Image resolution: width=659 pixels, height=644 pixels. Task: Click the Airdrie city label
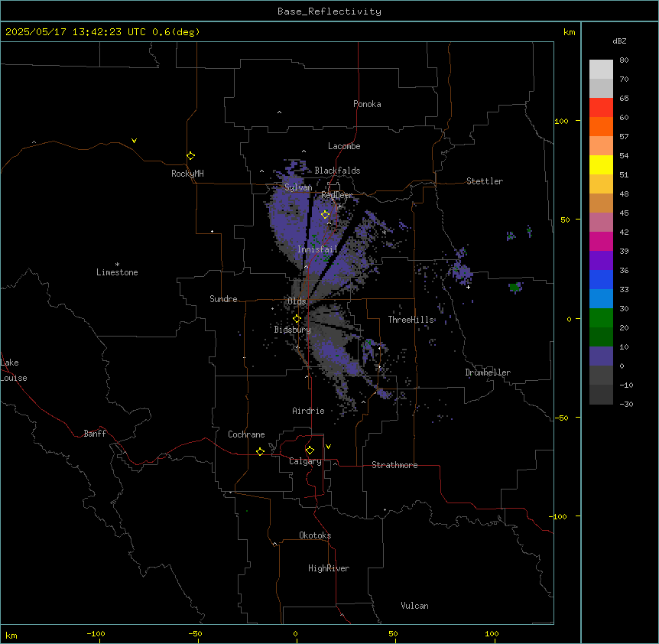click(309, 411)
